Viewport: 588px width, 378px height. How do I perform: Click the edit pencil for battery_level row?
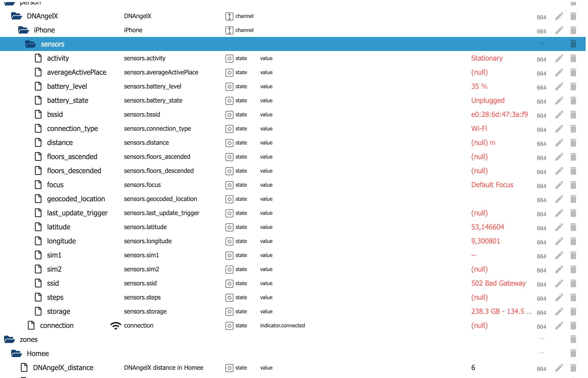coord(559,86)
